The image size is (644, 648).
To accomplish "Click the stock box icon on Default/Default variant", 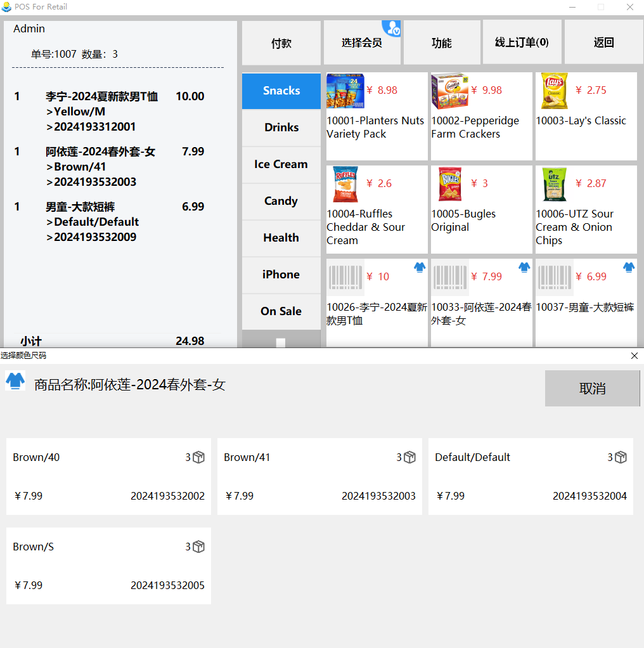I will [621, 457].
